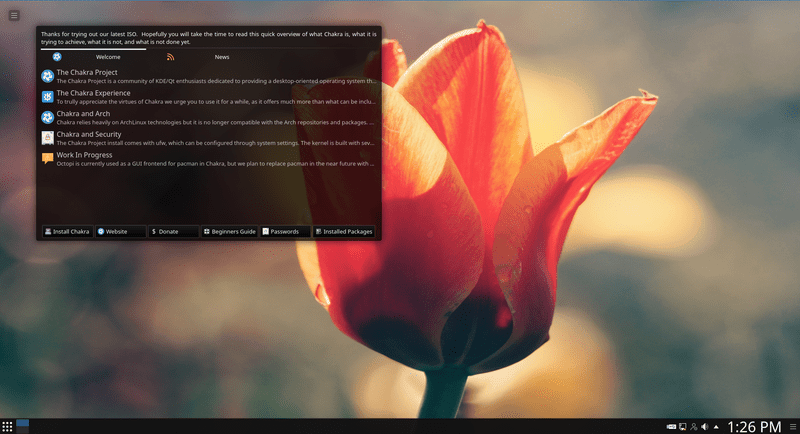Click the Passwords button
The width and height of the screenshot is (800, 434).
[x=284, y=231]
